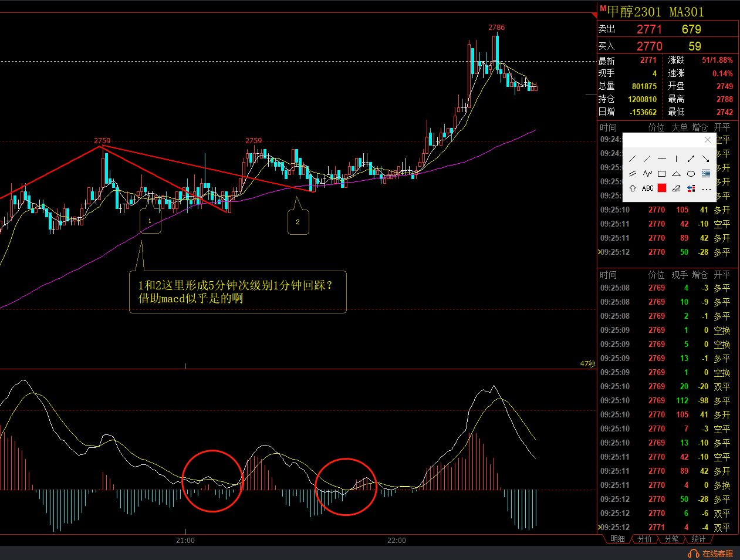The image size is (740, 560).
Task: Select the trend line drawing tool
Action: 633,158
